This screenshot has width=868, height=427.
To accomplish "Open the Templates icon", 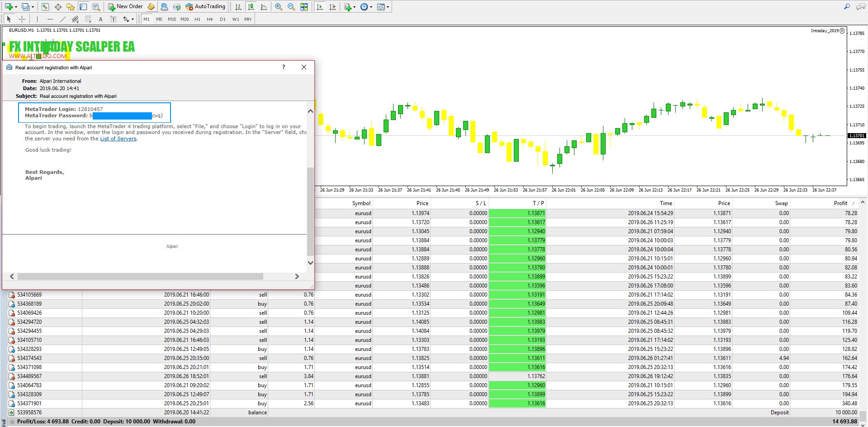I will point(381,7).
